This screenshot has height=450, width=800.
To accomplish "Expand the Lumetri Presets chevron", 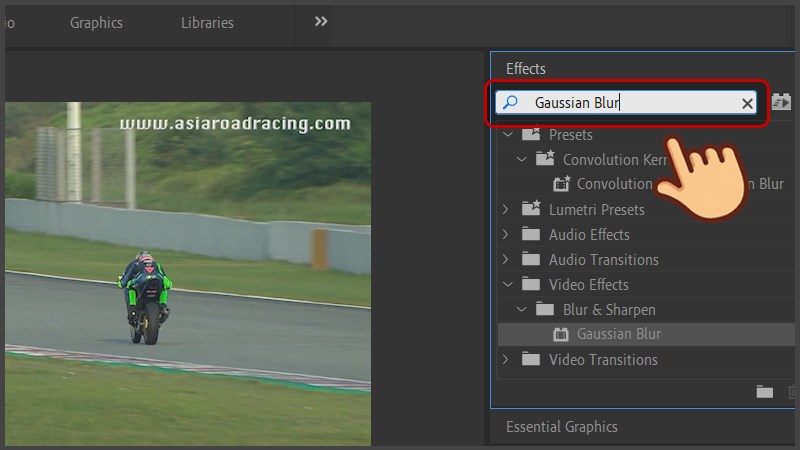I will pyautogui.click(x=506, y=209).
